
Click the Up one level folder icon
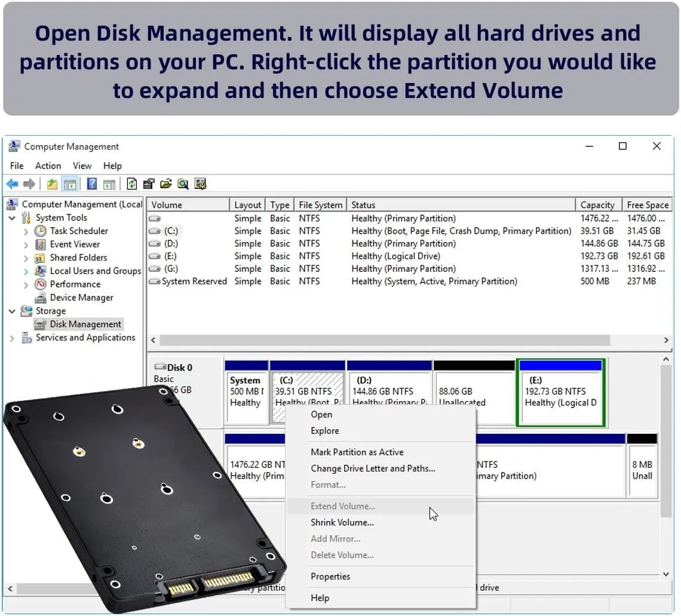click(x=53, y=184)
